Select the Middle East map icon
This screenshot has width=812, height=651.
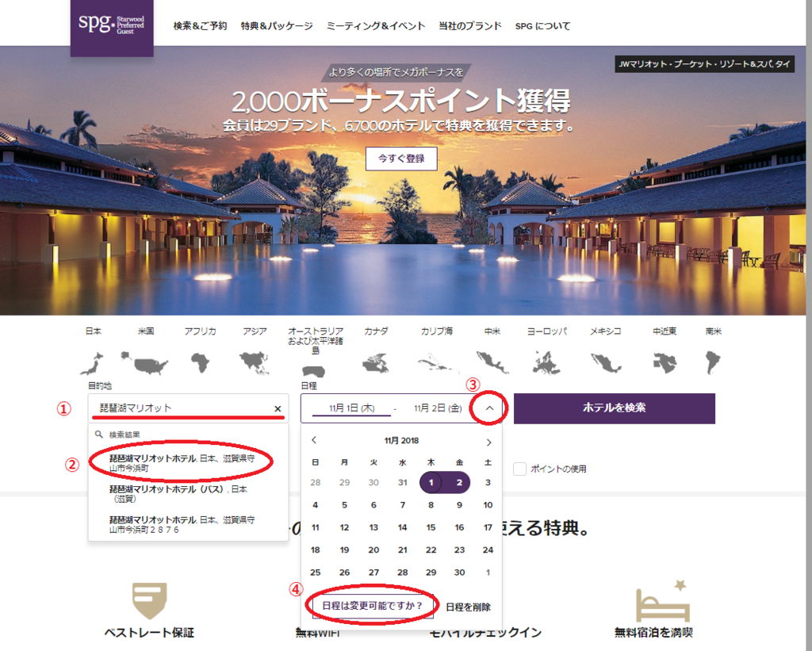pos(665,362)
